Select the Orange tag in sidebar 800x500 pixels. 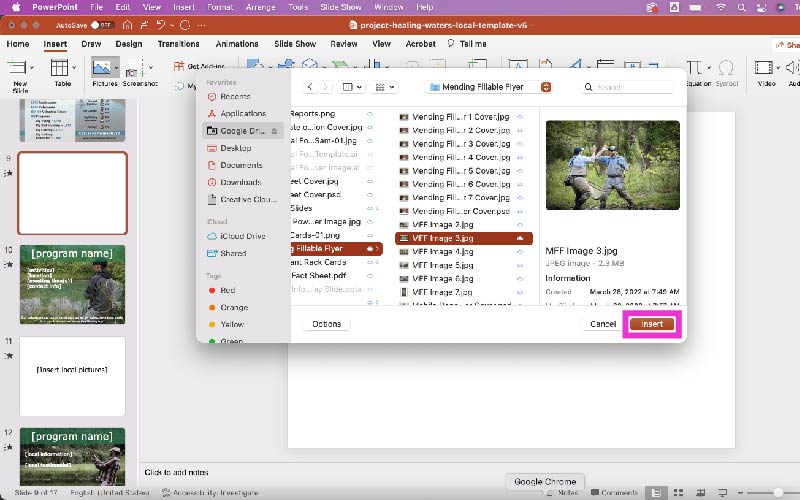pos(229,308)
